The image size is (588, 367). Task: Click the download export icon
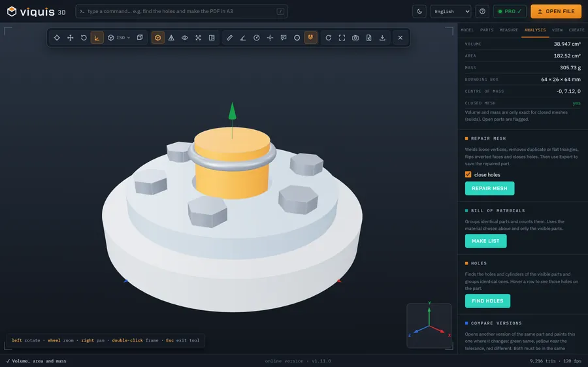pyautogui.click(x=382, y=38)
